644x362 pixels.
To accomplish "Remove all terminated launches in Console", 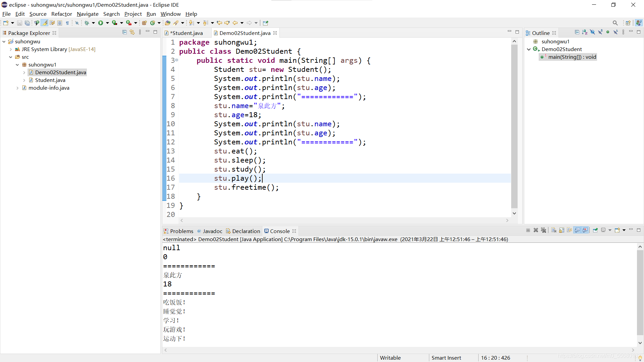I will [x=544, y=230].
